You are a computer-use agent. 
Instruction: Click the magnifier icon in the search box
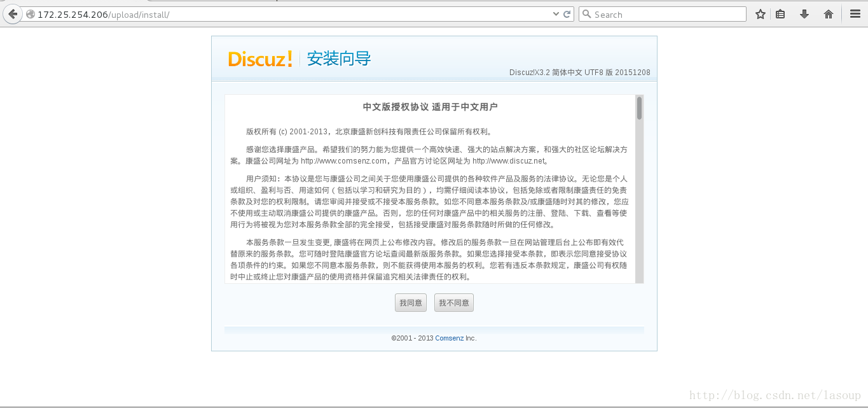tap(587, 14)
